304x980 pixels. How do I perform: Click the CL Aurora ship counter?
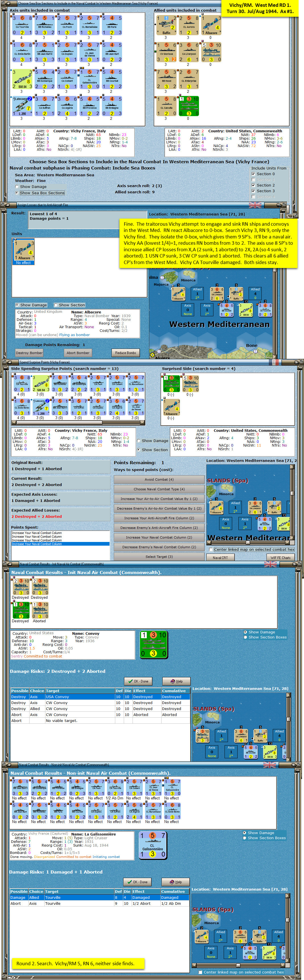point(188,25)
